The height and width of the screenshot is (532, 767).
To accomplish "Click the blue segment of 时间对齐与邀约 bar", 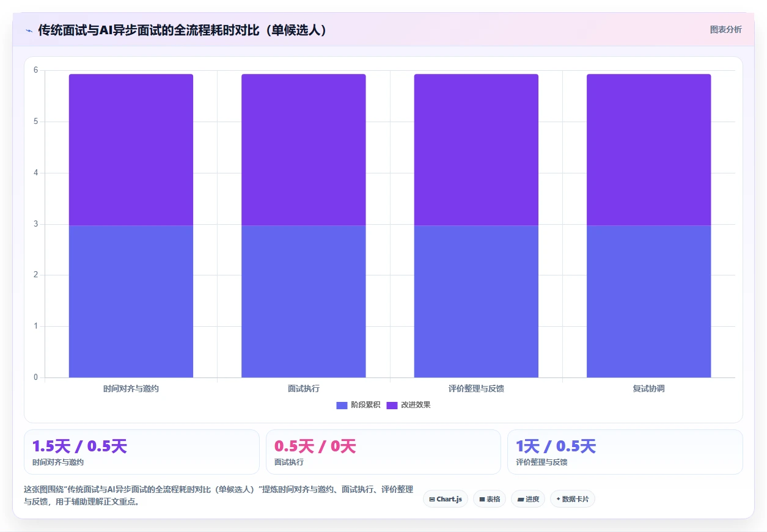I will click(131, 301).
